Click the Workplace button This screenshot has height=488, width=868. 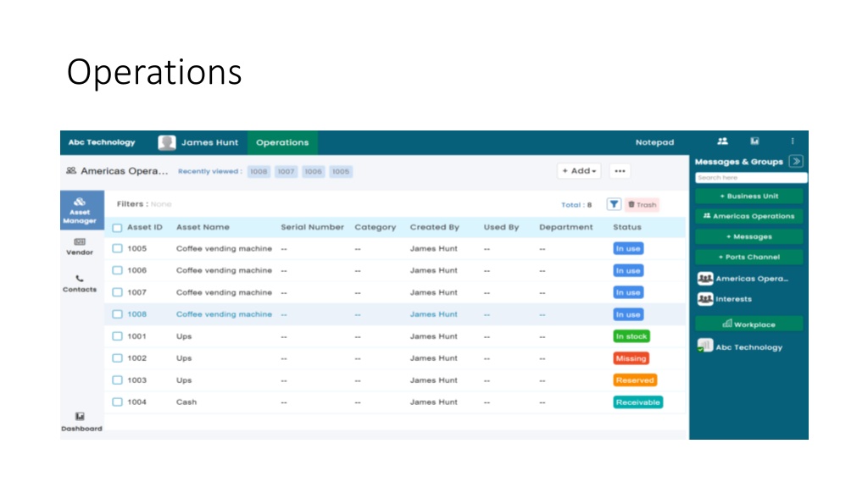point(749,324)
